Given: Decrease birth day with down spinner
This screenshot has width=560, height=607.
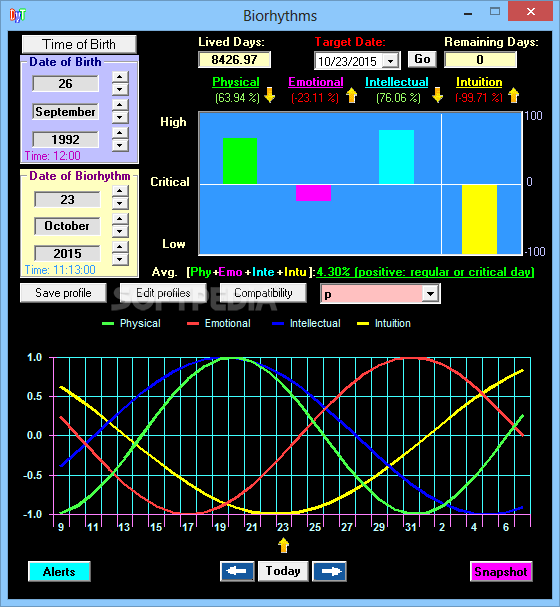Looking at the screenshot, I should pyautogui.click(x=120, y=89).
